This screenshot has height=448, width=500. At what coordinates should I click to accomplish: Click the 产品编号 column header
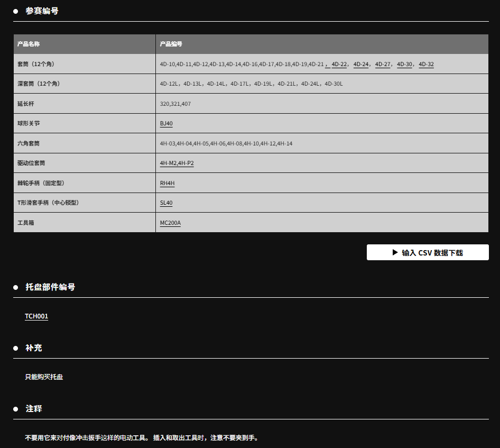point(171,44)
